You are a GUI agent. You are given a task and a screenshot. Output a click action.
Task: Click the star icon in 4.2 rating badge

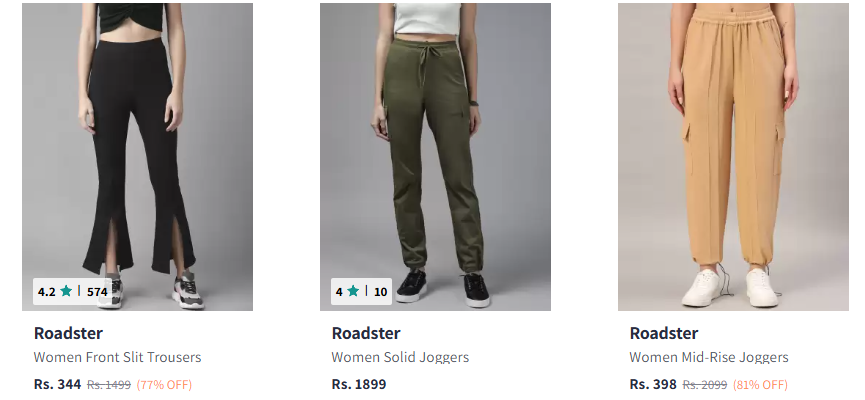pyautogui.click(x=66, y=291)
